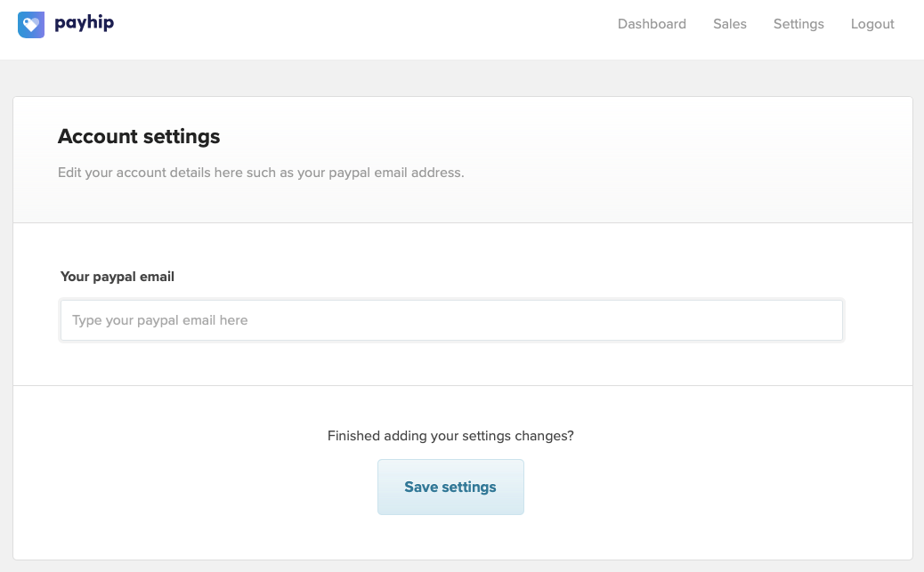
Task: Click the Save settings button
Action: click(450, 487)
